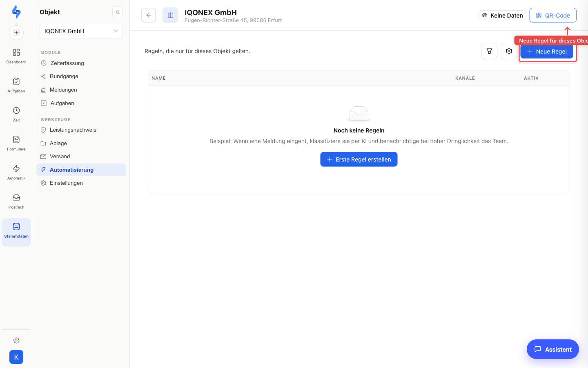Open Automatik in the left rail
588x368 pixels.
click(x=16, y=173)
